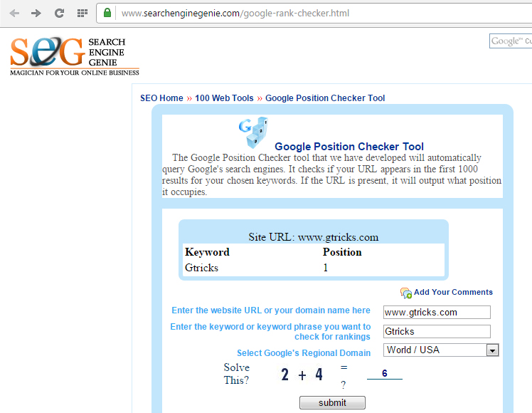Click the keyword input field containing Gtricks
The width and height of the screenshot is (532, 413).
[437, 331]
